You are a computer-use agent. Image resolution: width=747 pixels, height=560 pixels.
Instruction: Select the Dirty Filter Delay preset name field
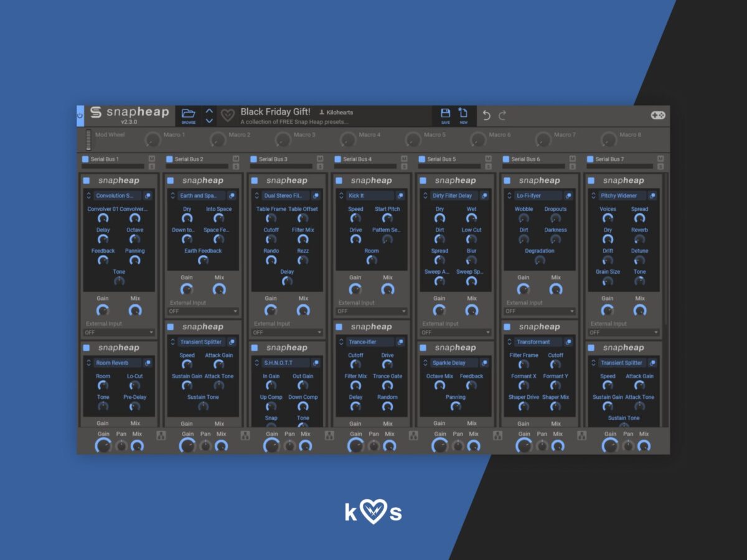click(454, 196)
